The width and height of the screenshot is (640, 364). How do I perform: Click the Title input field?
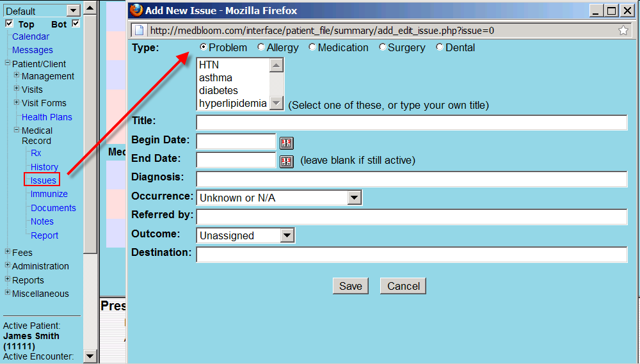pyautogui.click(x=412, y=123)
